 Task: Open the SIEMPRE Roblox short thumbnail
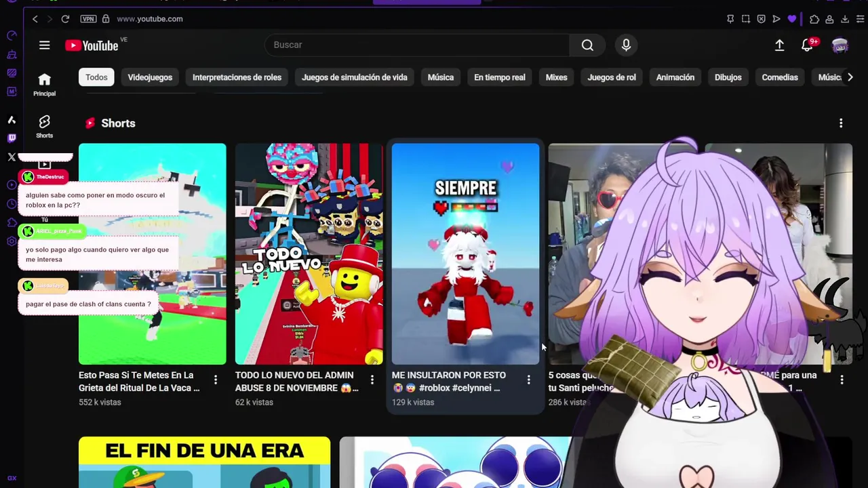point(466,253)
